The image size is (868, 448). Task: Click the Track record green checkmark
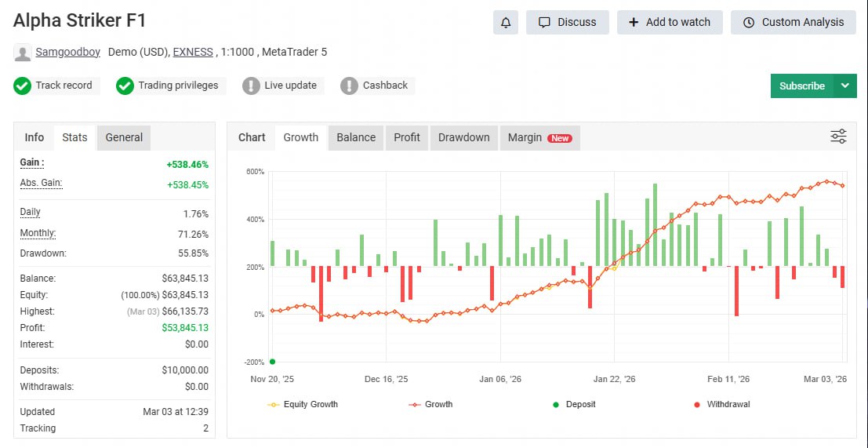click(x=23, y=86)
